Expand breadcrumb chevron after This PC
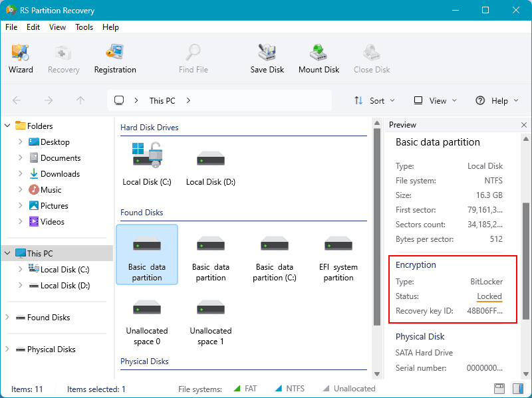 tap(188, 100)
